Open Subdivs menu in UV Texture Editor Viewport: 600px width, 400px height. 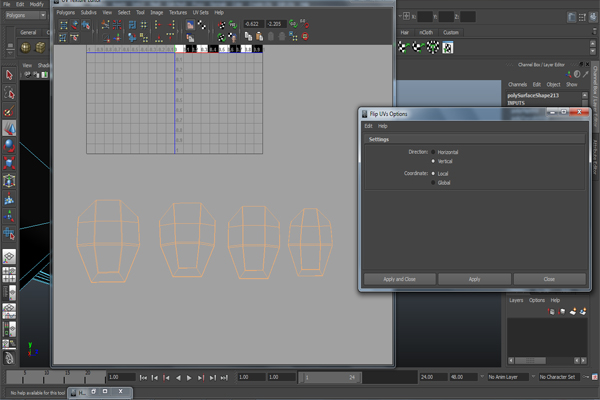pyautogui.click(x=88, y=13)
